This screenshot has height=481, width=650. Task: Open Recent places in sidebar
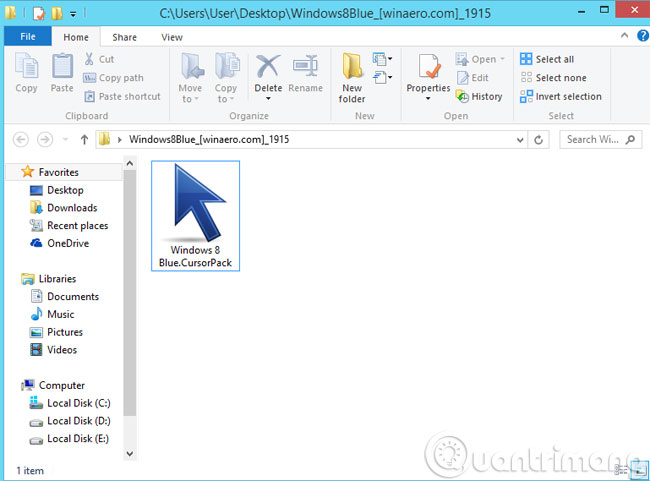69,226
